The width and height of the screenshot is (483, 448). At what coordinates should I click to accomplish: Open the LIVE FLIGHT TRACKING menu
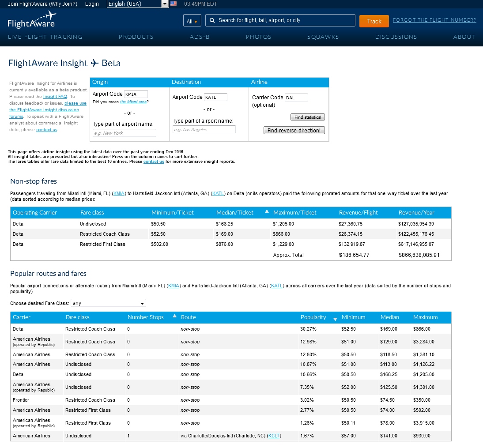[x=45, y=37]
